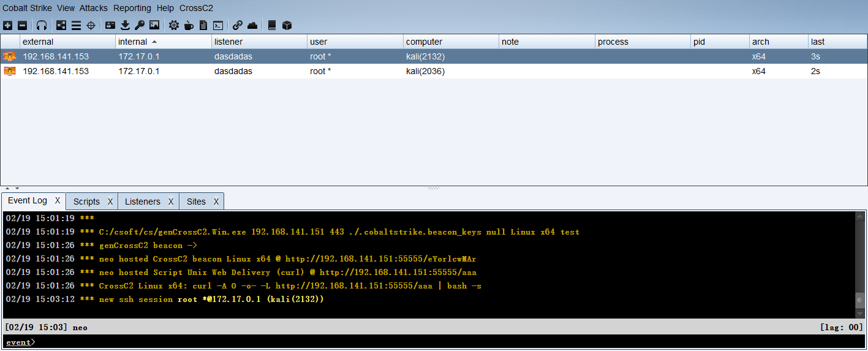Screen dimensions: 868x351
Task: Open the View menu
Action: coord(66,8)
